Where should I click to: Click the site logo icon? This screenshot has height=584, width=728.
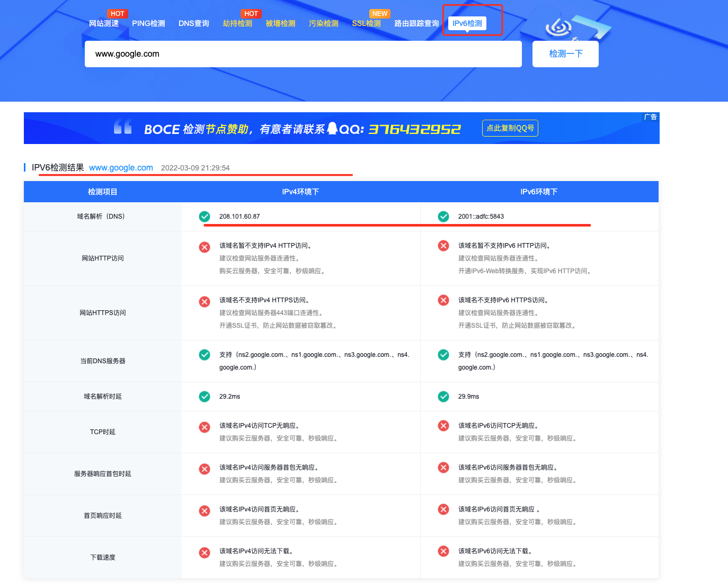[x=559, y=28]
